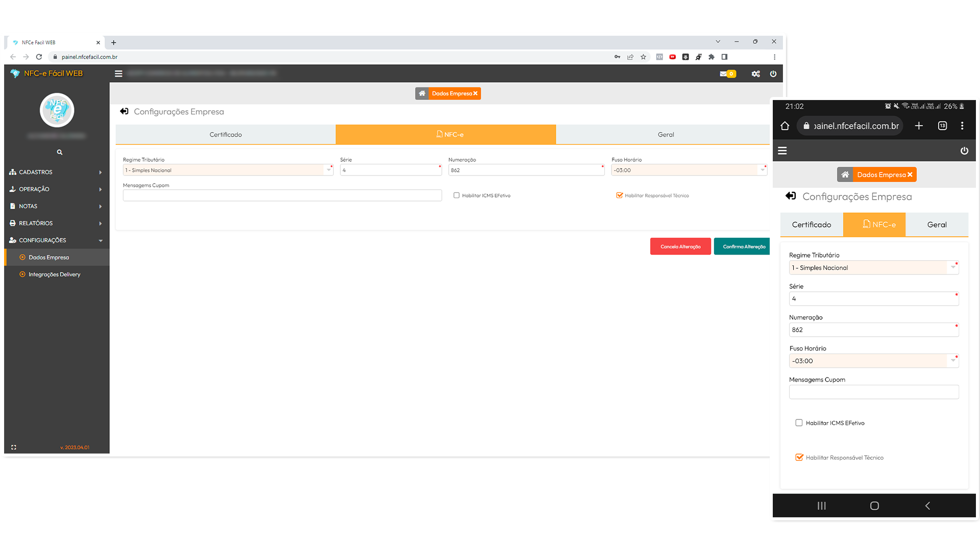Image resolution: width=980 pixels, height=551 pixels.
Task: Reload the page in Chrome
Action: click(39, 57)
